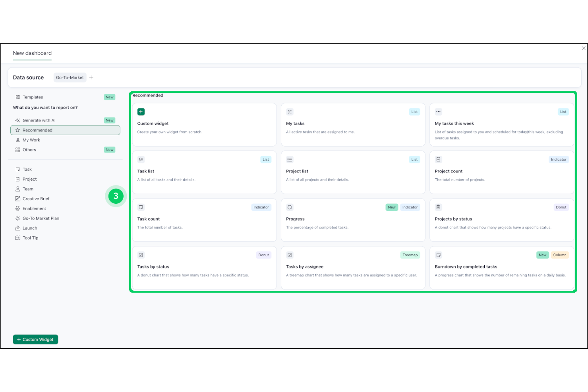Choose the Progress widget title

[x=295, y=219]
